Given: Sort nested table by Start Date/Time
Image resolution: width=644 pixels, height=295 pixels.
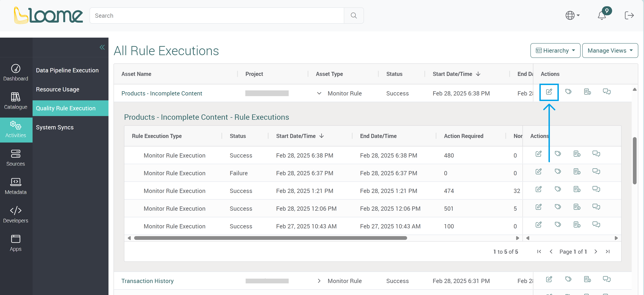Looking at the screenshot, I should pyautogui.click(x=300, y=136).
